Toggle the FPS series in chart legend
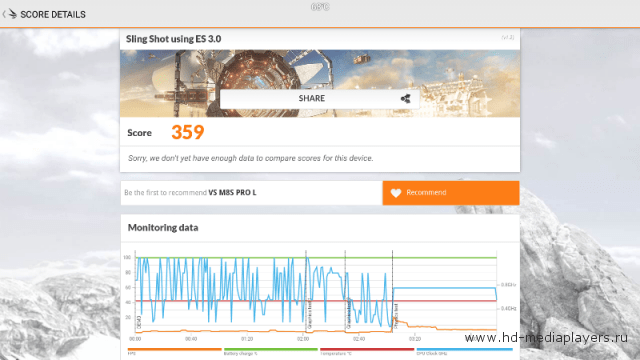The width and height of the screenshot is (640, 360). 175,351
